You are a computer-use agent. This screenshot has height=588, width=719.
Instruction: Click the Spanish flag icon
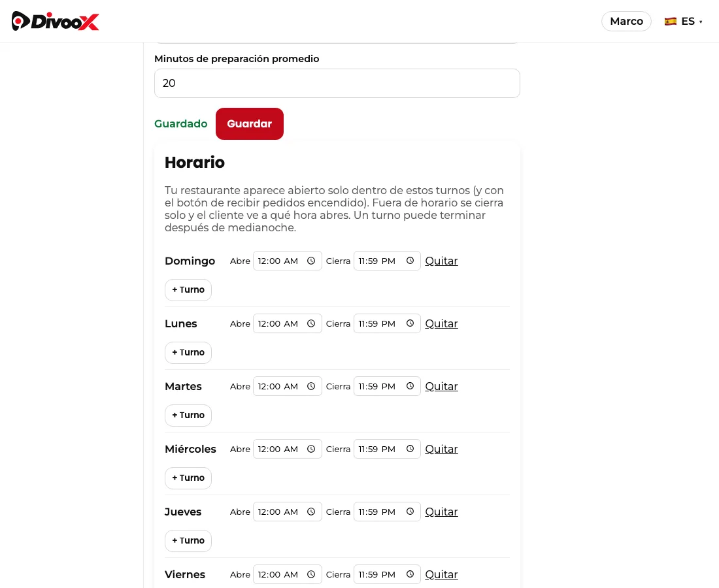click(671, 22)
